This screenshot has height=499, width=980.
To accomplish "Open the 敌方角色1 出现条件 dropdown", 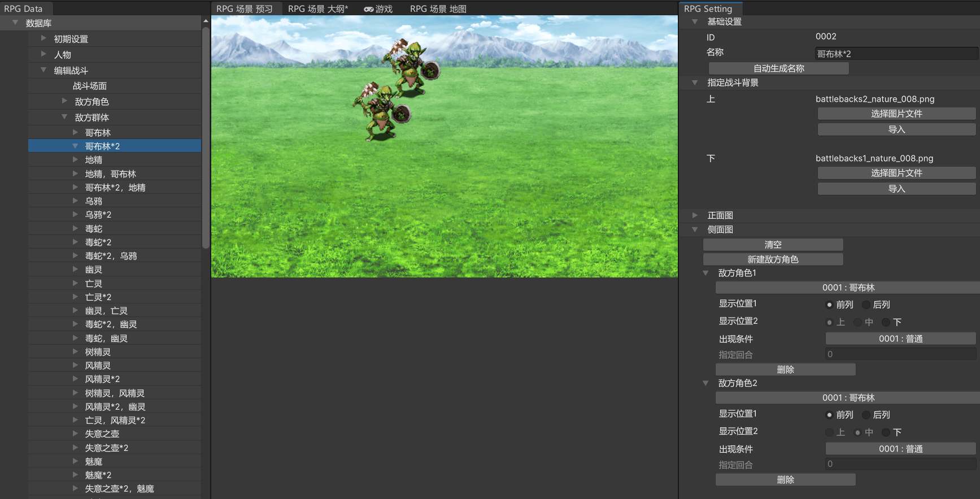I will [x=900, y=339].
